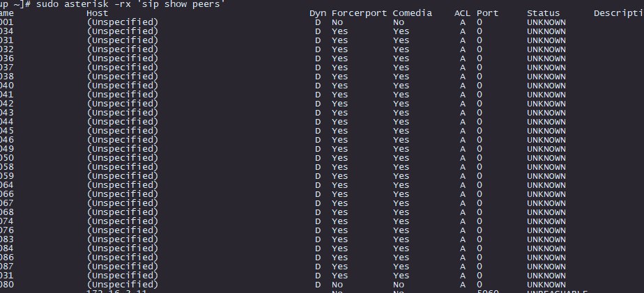Click Port value 0 in peer 044 row
Image resolution: width=644 pixels, height=293 pixels.
point(480,122)
